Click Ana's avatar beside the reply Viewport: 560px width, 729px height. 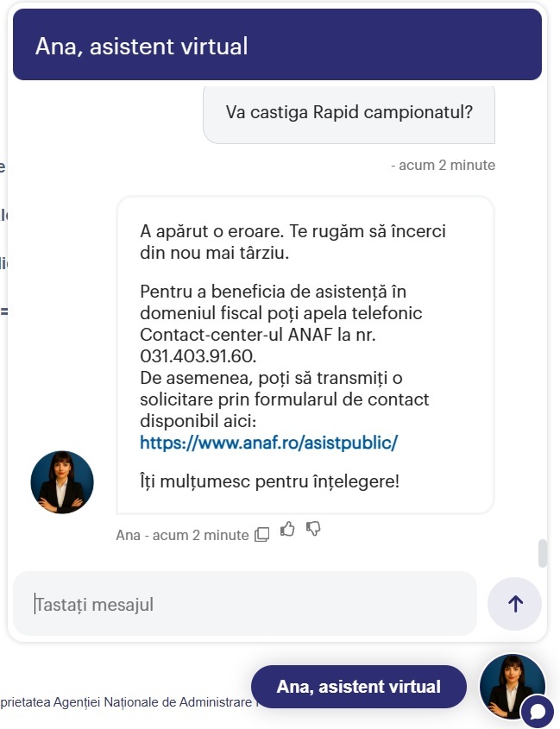(62, 482)
